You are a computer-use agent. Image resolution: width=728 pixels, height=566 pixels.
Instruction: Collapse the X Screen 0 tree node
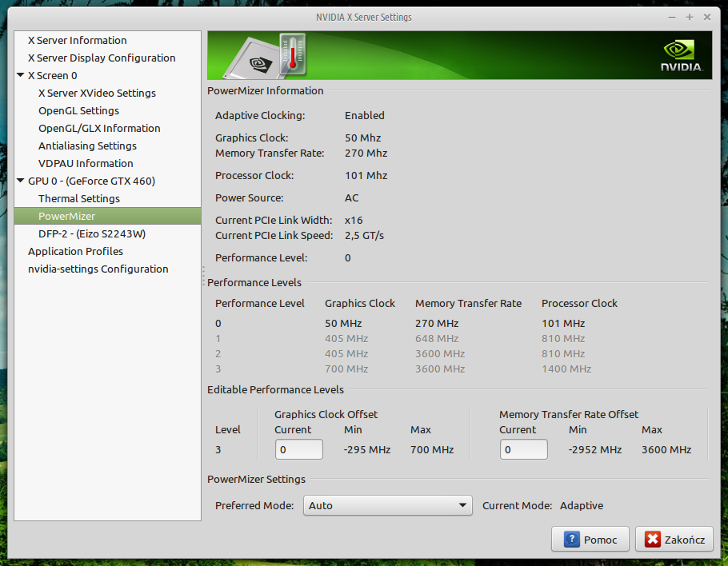pos(21,75)
